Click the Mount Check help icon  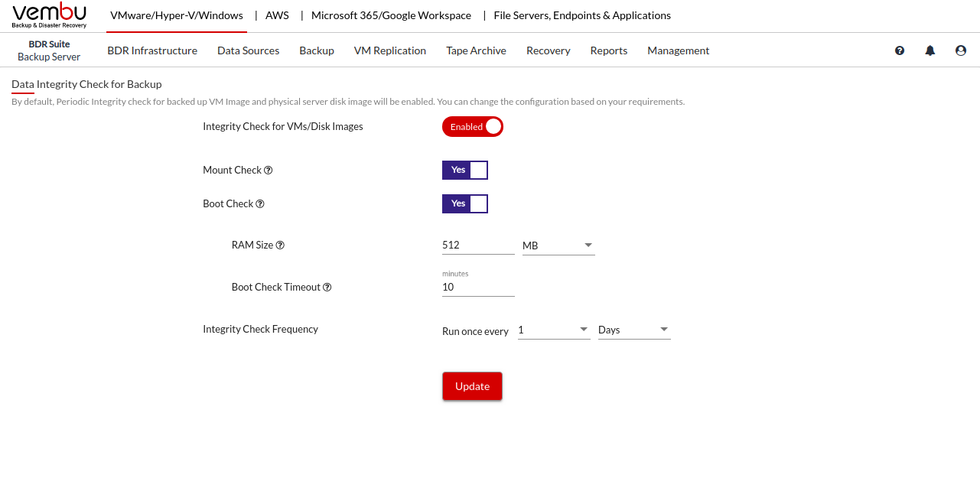coord(269,171)
